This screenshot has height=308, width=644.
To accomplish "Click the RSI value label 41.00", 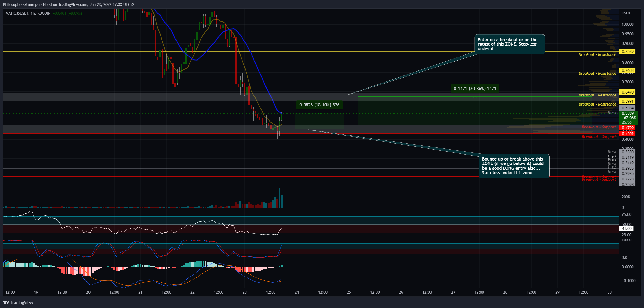I will click(x=626, y=229).
